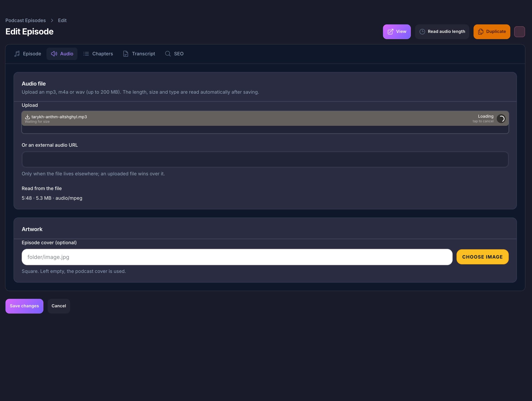
Task: Save changes to the episode
Action: tap(24, 306)
